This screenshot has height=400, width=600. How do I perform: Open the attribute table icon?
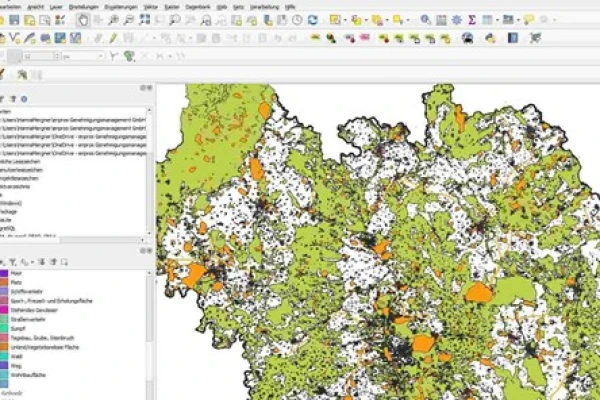click(441, 20)
